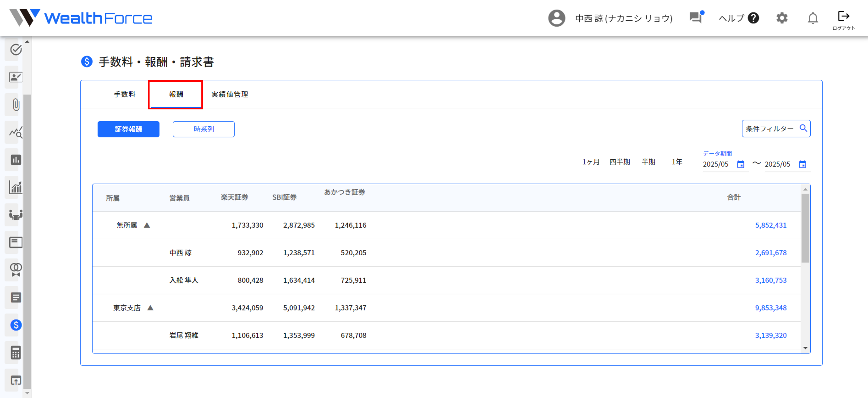The width and height of the screenshot is (868, 398).
Task: Click the sidebar scrollbar thumb
Action: coord(27,242)
